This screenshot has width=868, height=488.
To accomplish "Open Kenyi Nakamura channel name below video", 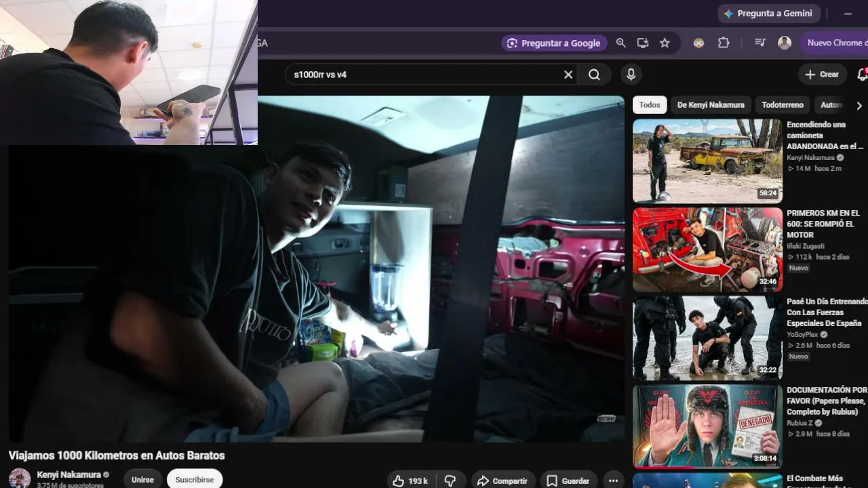I will (x=69, y=474).
